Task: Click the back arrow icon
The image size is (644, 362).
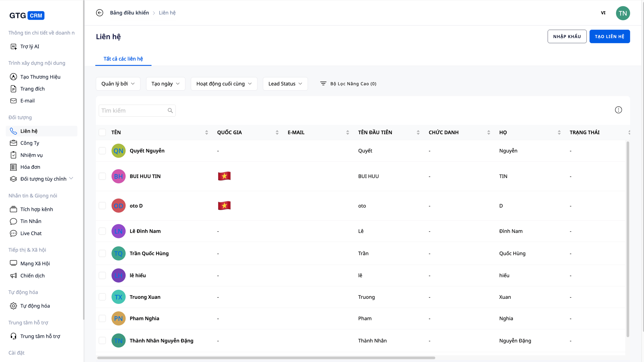Action: tap(99, 13)
